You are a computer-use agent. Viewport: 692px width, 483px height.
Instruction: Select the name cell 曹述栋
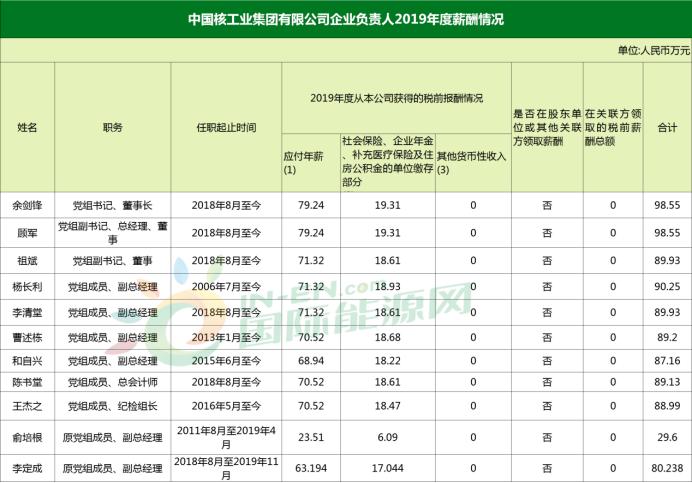coord(27,338)
